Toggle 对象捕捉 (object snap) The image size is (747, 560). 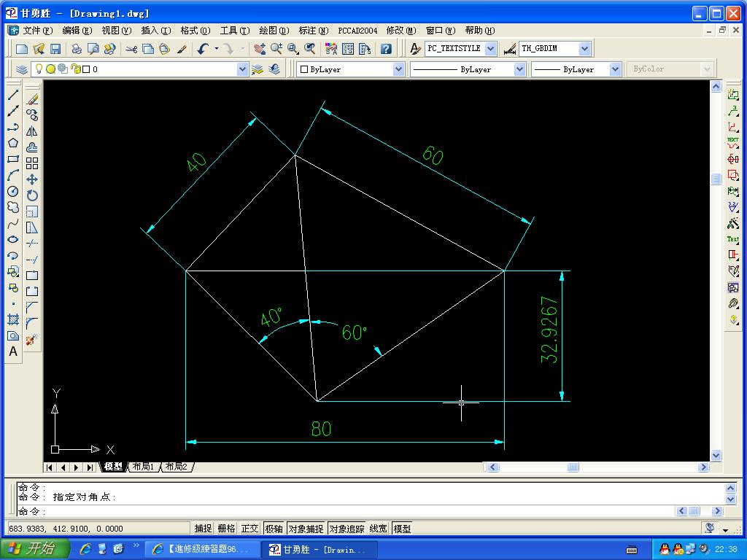click(306, 529)
